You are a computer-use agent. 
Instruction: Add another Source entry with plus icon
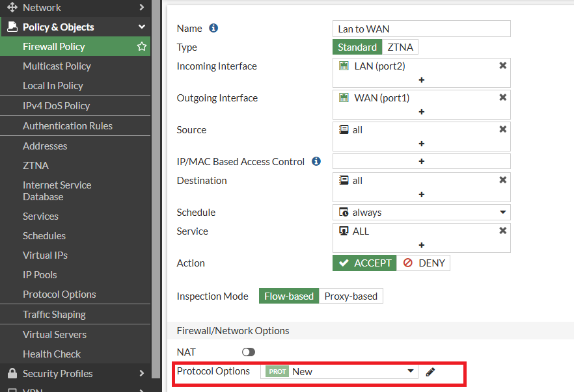coord(421,144)
